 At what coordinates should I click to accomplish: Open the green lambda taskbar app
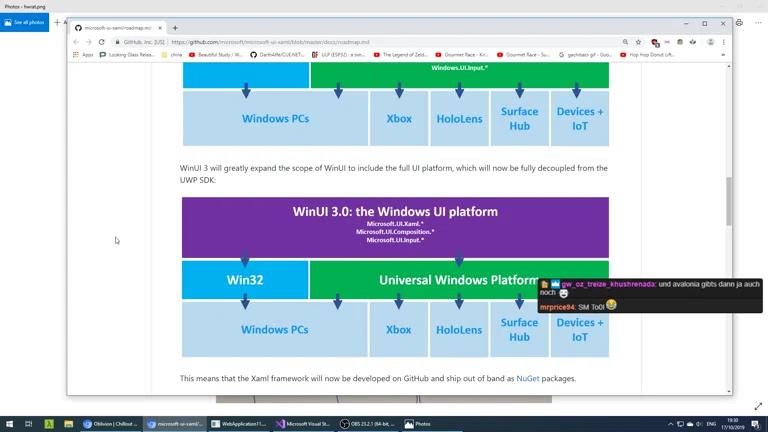point(49,424)
